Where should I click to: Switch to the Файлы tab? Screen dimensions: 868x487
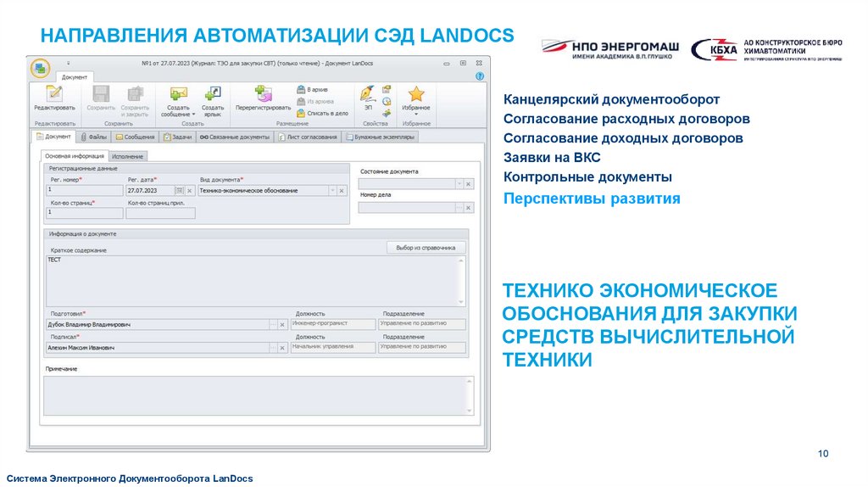click(x=94, y=137)
